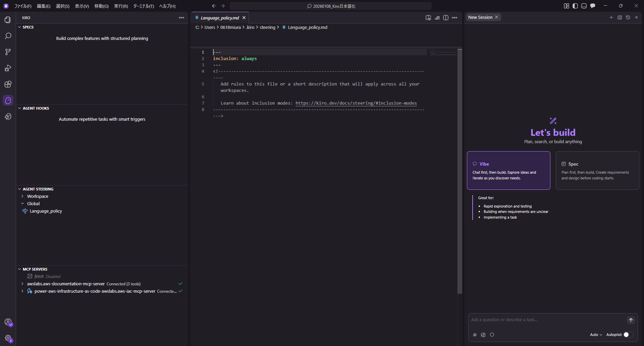
Task: Open Source Control view in activity bar
Action: (8, 52)
